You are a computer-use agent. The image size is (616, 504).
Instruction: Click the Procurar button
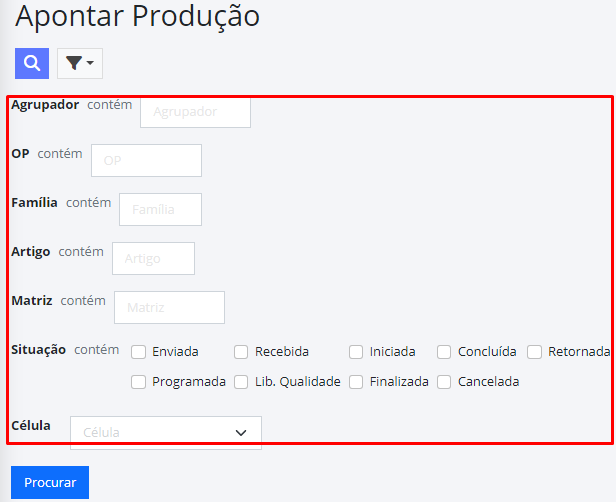tap(50, 482)
